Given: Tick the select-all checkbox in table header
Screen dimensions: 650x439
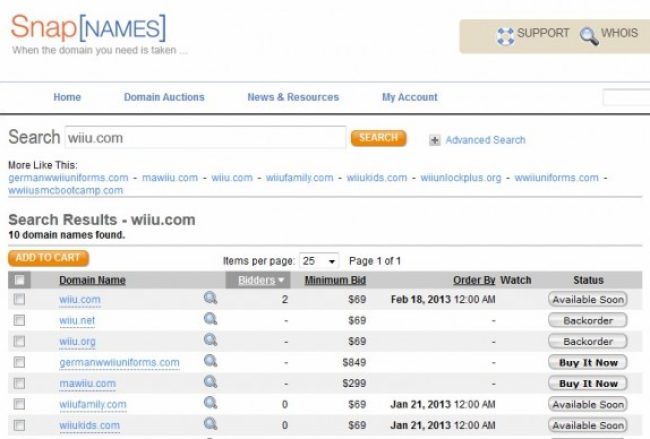Looking at the screenshot, I should coord(19,280).
